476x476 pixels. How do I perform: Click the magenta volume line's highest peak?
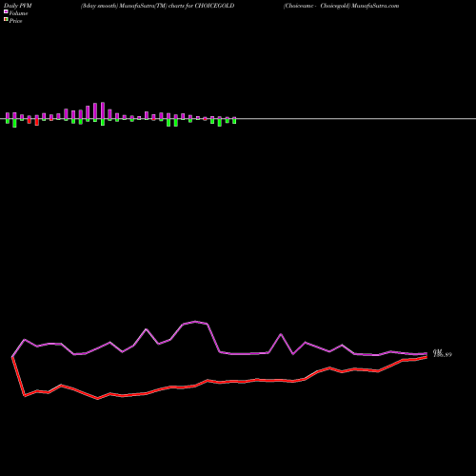coord(195,322)
